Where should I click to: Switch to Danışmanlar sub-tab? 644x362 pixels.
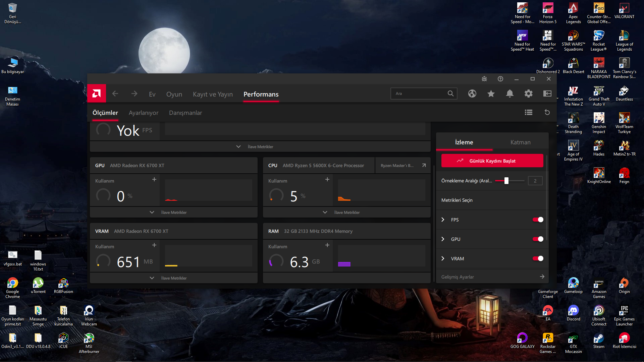[185, 113]
